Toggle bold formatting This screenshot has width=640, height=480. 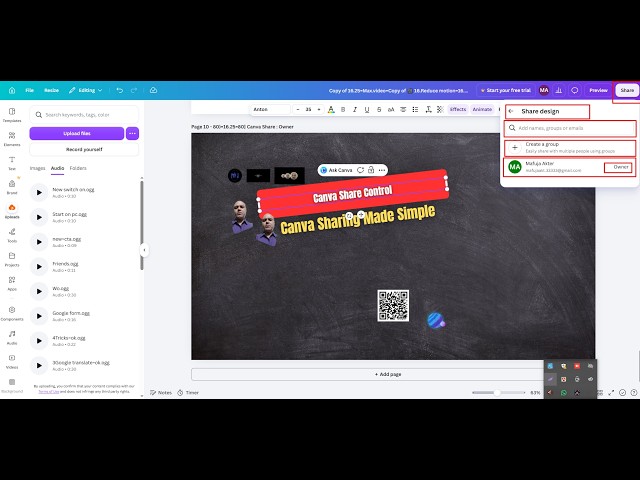[343, 109]
